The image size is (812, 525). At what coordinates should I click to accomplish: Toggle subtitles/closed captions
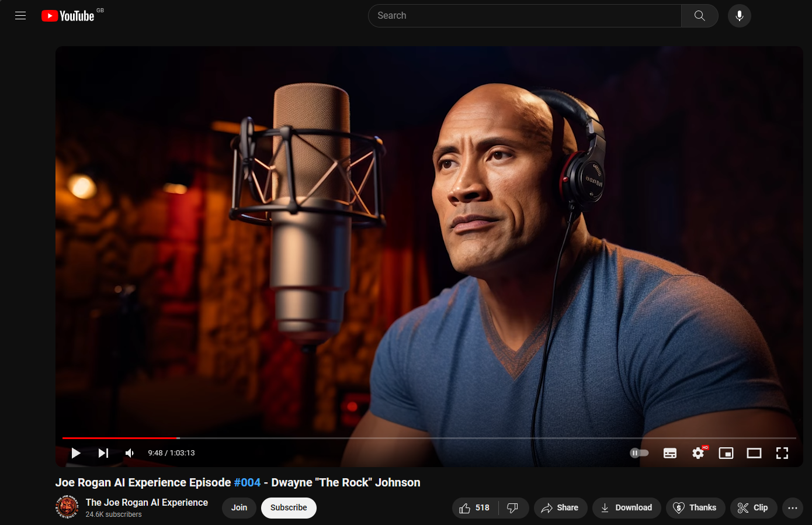[x=670, y=453]
